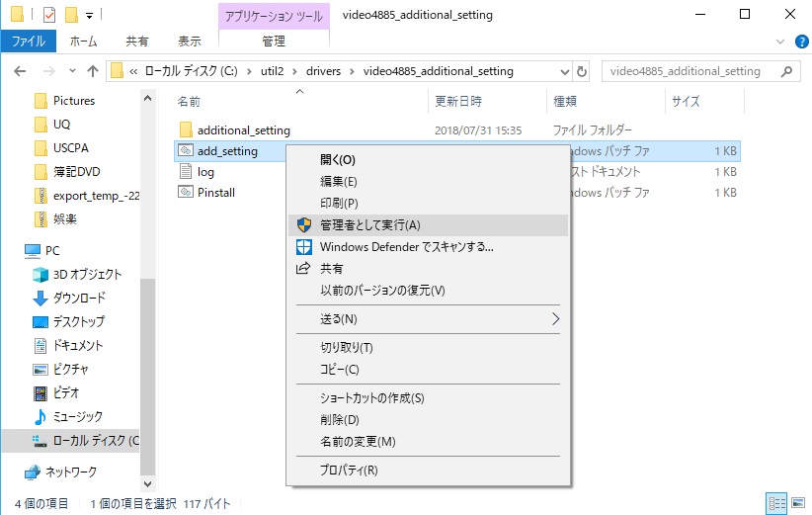The width and height of the screenshot is (812, 515).
Task: Select ショートカットの作成(S)
Action: 428,398
